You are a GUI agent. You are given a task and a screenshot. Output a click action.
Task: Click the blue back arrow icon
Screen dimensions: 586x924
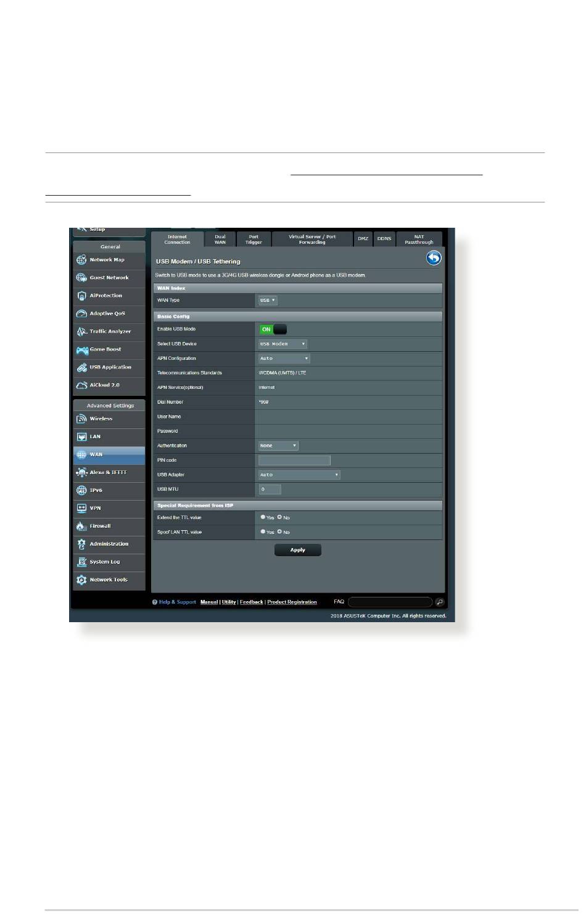click(434, 258)
